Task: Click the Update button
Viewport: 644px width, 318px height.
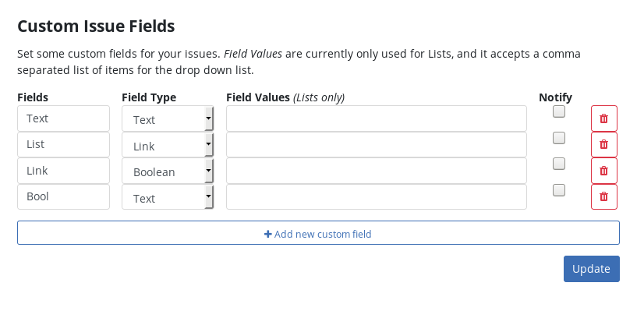Action: click(592, 269)
